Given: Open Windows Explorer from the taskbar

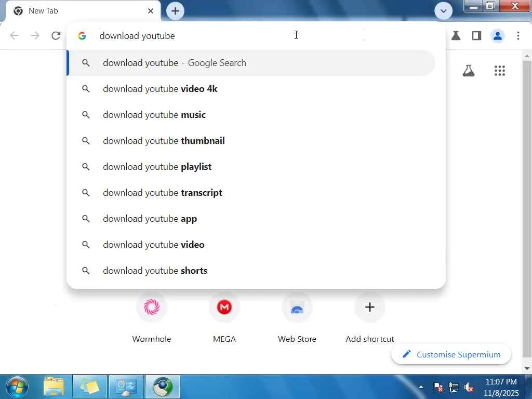Looking at the screenshot, I should click(54, 387).
